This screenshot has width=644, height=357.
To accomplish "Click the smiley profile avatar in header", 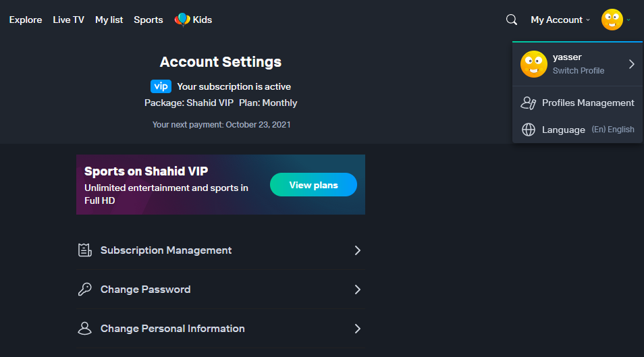I will coord(612,20).
